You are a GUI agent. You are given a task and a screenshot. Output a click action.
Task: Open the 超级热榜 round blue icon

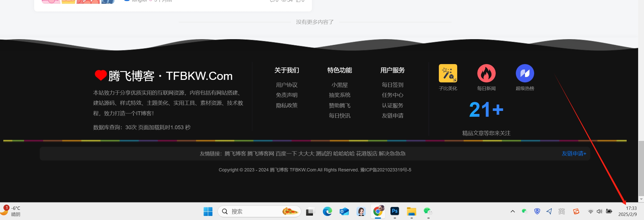tap(525, 73)
